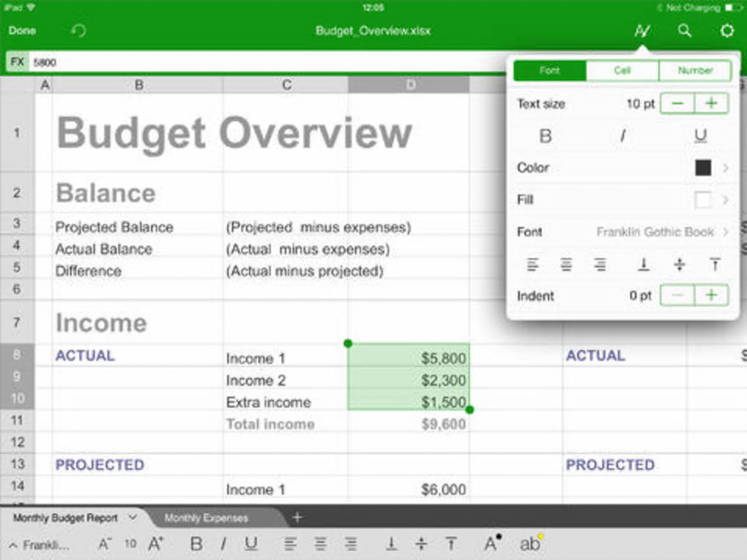Image resolution: width=747 pixels, height=560 pixels.
Task: Toggle Underline in the format popup
Action: click(x=701, y=136)
